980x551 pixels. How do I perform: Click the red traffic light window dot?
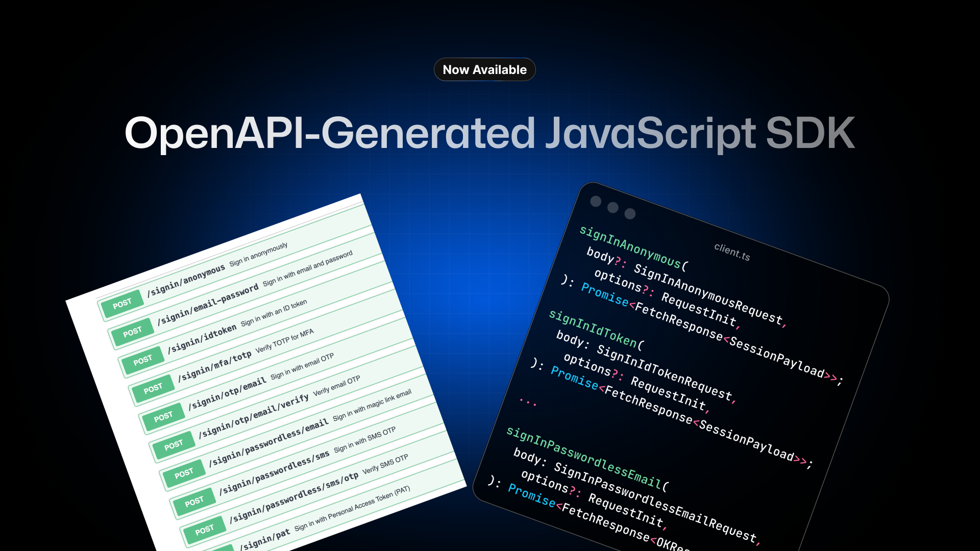tap(595, 202)
